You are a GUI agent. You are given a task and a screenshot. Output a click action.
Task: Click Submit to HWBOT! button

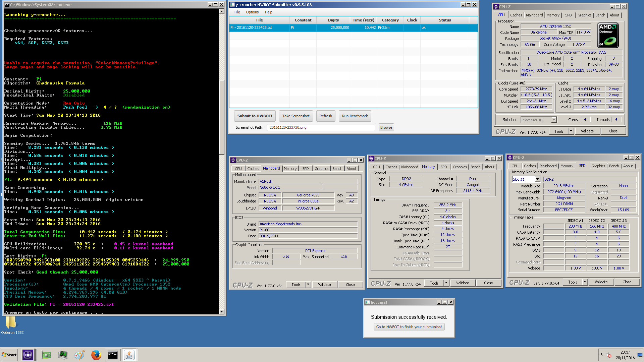[255, 116]
